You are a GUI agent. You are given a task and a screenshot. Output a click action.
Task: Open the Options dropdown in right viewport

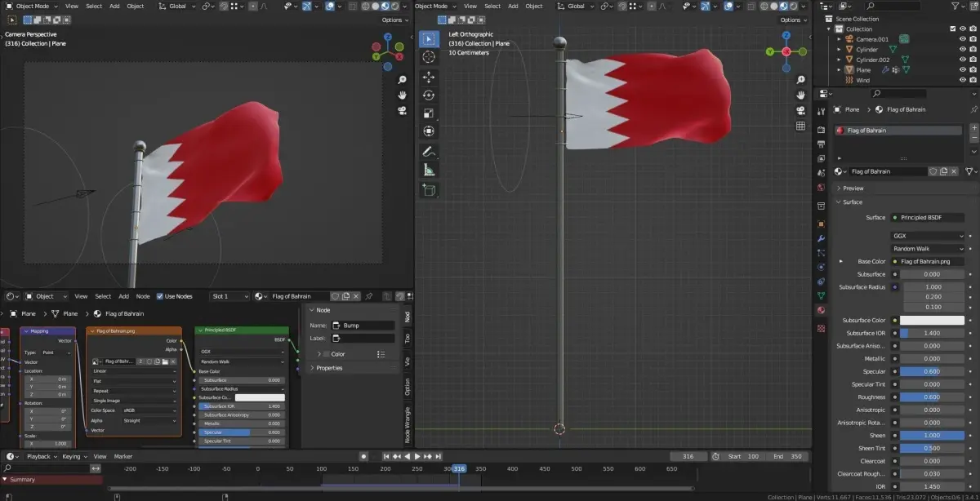(x=791, y=20)
